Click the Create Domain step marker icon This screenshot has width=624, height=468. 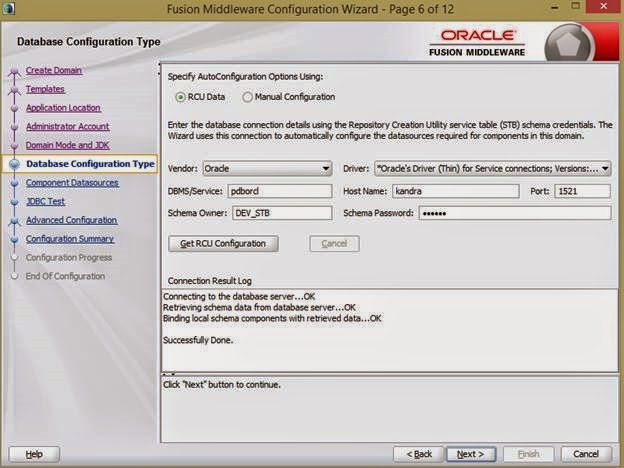coord(15,71)
